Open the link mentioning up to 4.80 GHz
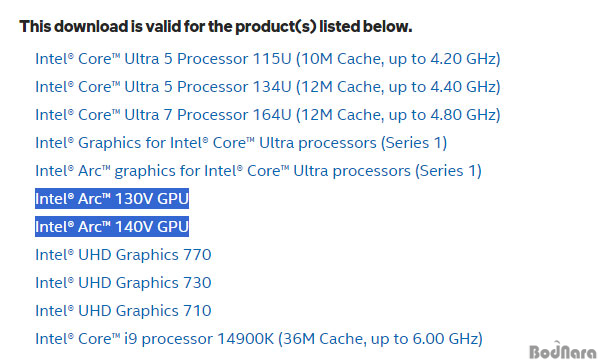The image size is (600, 362). (x=267, y=115)
